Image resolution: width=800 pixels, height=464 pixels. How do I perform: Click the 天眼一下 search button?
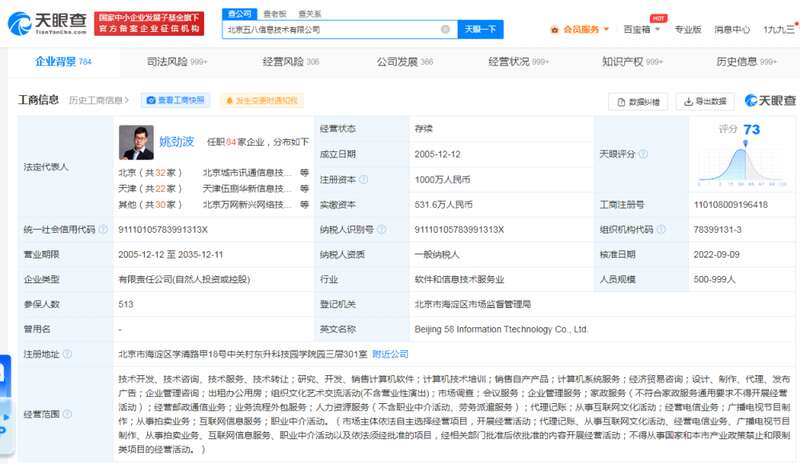480,29
